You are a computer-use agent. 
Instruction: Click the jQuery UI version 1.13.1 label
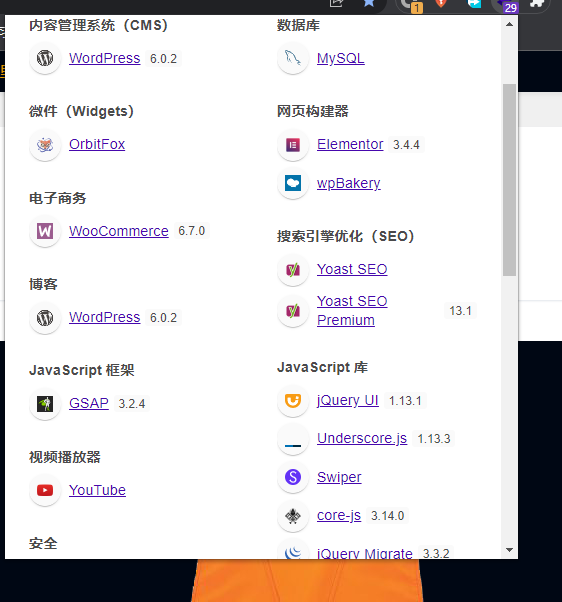405,401
